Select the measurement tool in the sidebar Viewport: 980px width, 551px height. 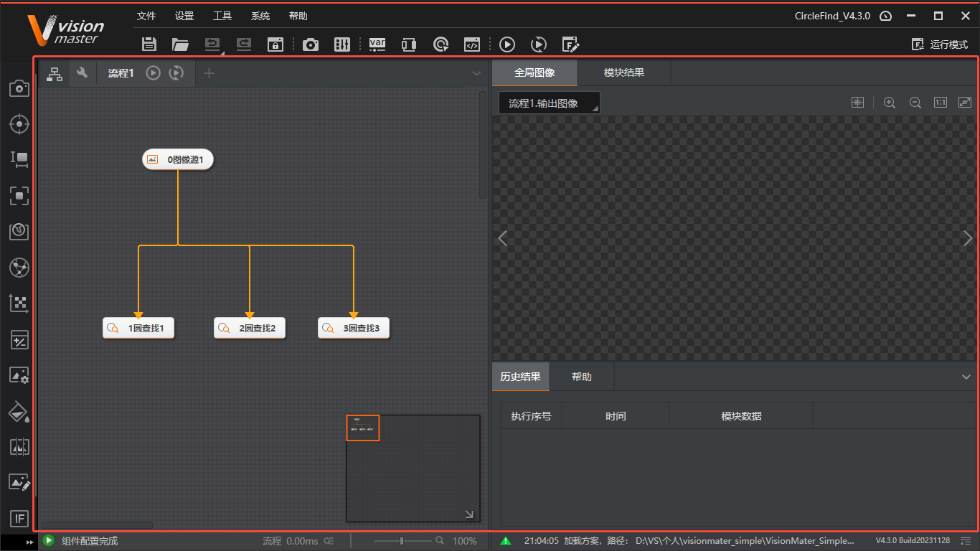pyautogui.click(x=19, y=159)
